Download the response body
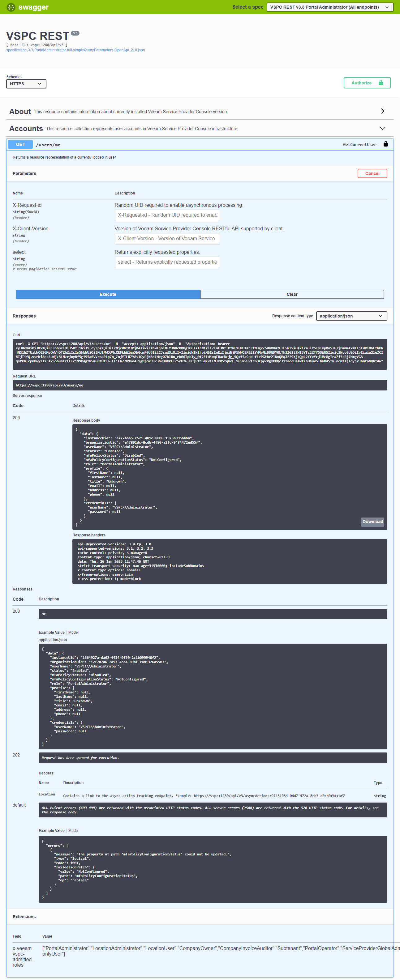Viewport: 400px width, 980px height. [372, 522]
